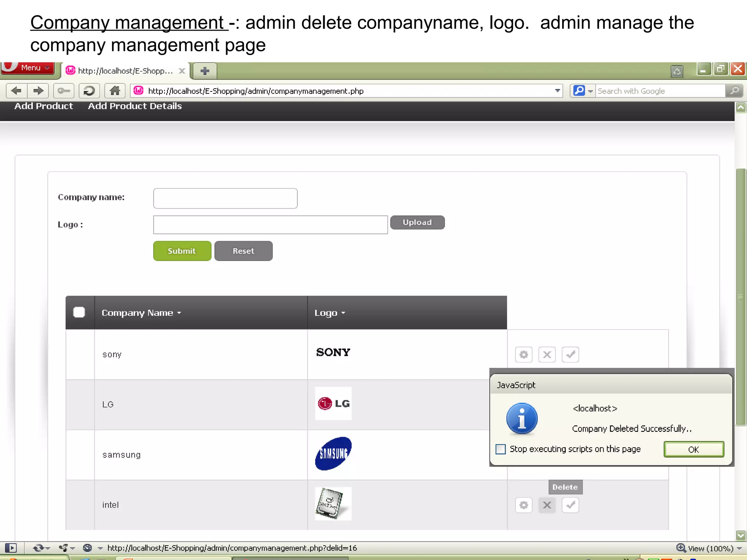Click the checkmark icon for intel

coord(570,505)
